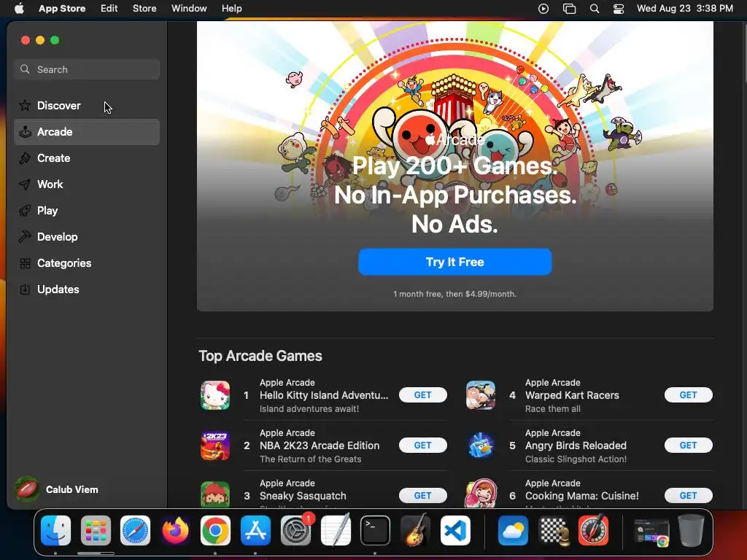Open the Help menu
747x560 pixels.
point(231,9)
